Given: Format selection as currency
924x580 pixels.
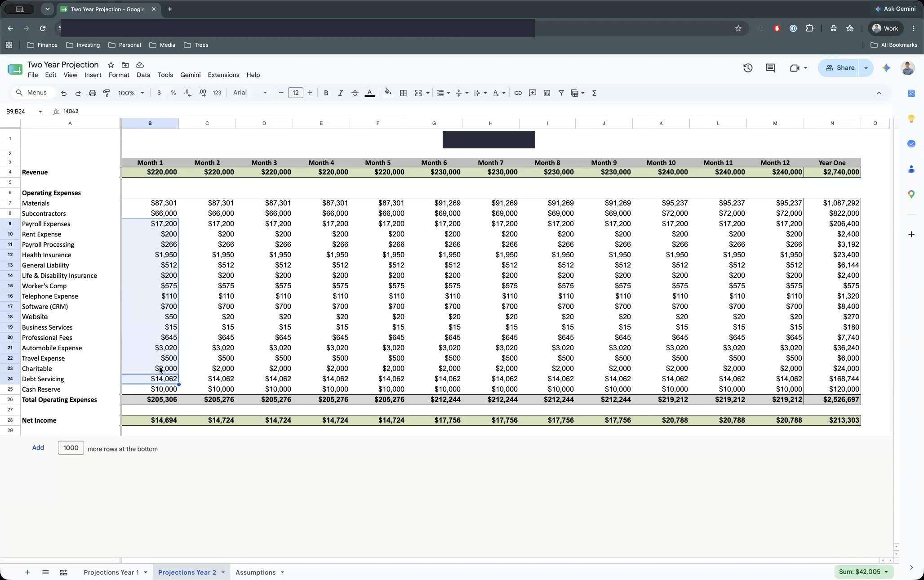Looking at the screenshot, I should [x=159, y=93].
